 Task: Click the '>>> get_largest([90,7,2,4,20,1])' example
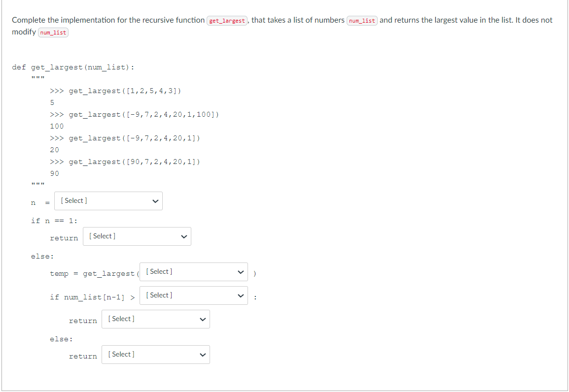(x=125, y=162)
